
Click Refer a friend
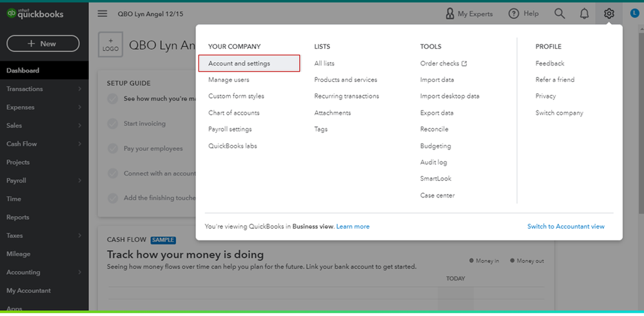[555, 80]
